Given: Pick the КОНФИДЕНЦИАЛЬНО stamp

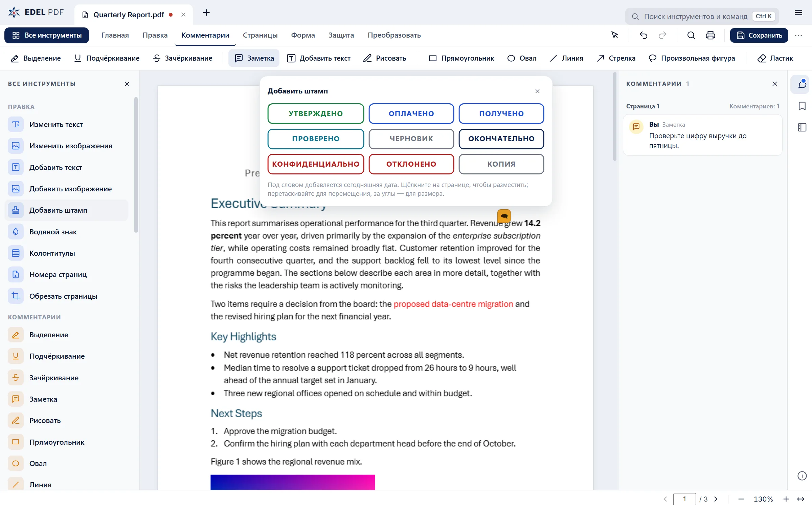Looking at the screenshot, I should pos(316,164).
